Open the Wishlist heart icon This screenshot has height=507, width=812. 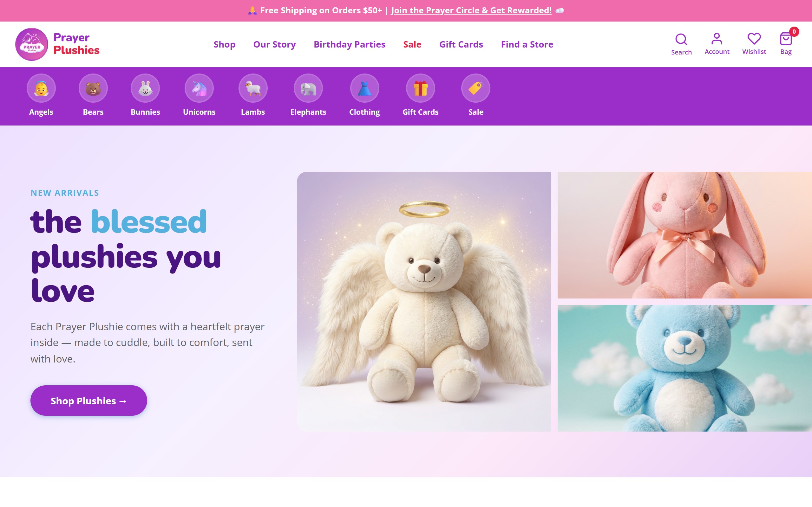(x=754, y=39)
